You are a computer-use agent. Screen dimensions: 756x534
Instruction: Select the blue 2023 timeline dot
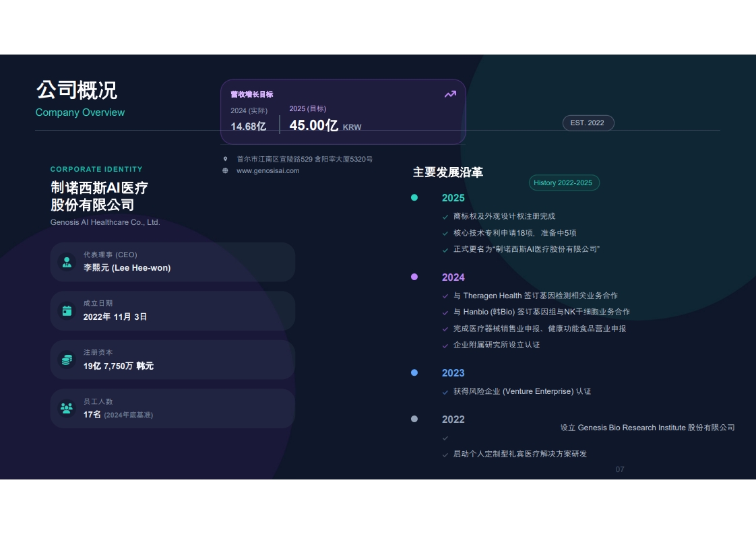414,372
